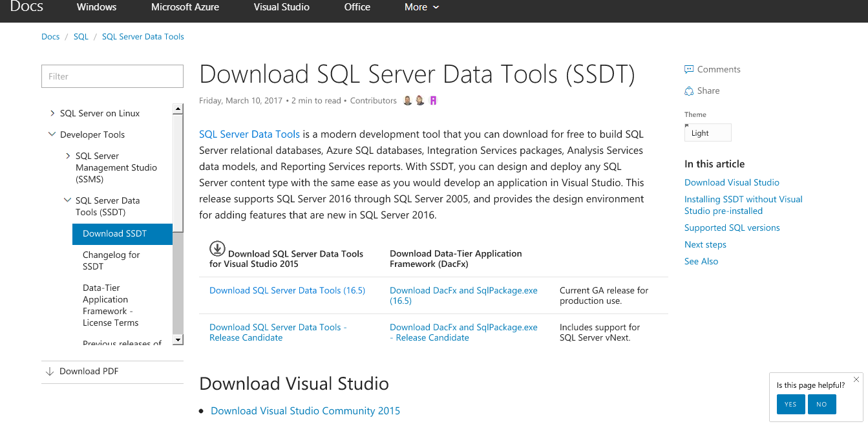This screenshot has height=424, width=868.
Task: Click the third contributor avatar
Action: coord(433,100)
